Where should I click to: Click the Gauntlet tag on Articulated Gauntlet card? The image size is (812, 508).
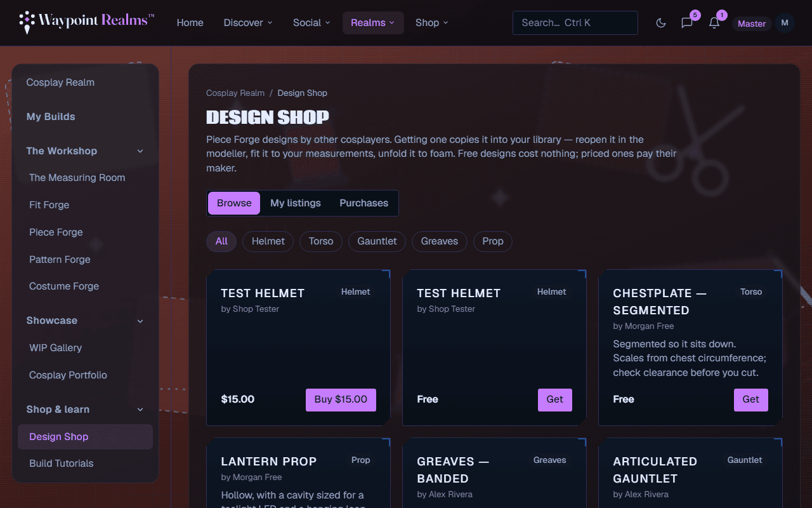click(745, 460)
